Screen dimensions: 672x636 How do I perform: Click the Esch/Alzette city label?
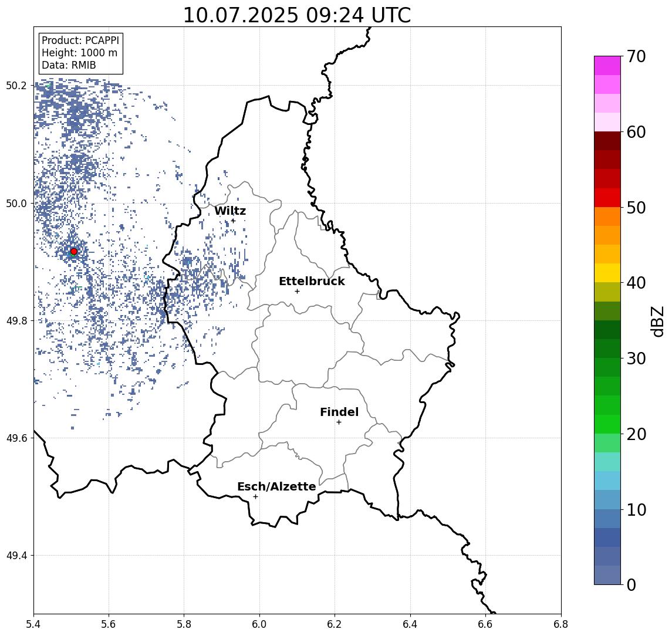(276, 486)
